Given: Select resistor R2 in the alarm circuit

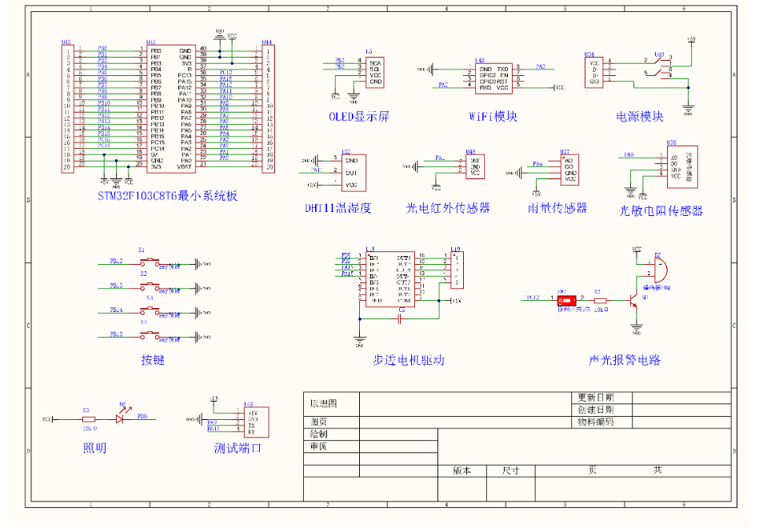Looking at the screenshot, I should tap(600, 300).
